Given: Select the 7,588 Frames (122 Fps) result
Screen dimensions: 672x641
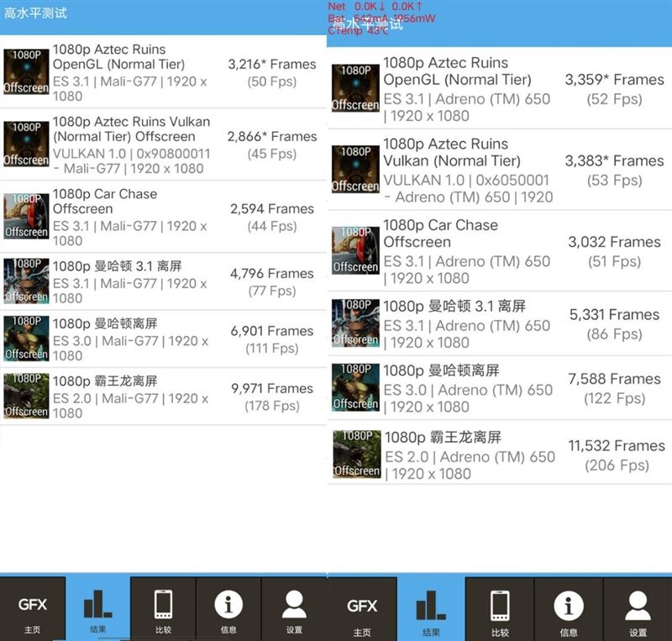Looking at the screenshot, I should (615, 388).
